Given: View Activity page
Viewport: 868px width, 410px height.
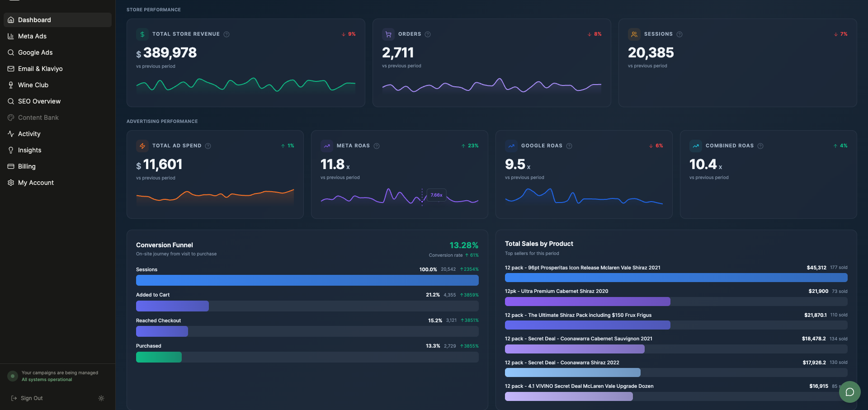Looking at the screenshot, I should coord(57,134).
